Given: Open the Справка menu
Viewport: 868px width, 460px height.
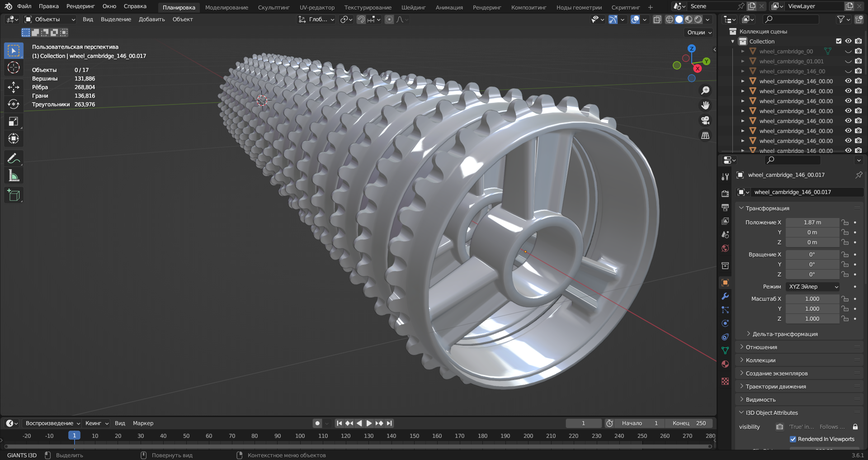Looking at the screenshot, I should (x=135, y=6).
